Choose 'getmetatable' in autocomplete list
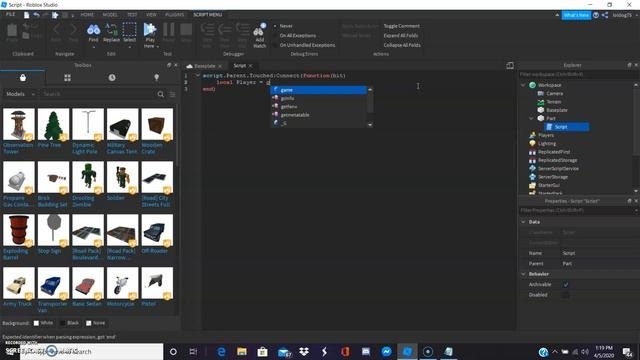The width and height of the screenshot is (640, 360). (x=319, y=115)
